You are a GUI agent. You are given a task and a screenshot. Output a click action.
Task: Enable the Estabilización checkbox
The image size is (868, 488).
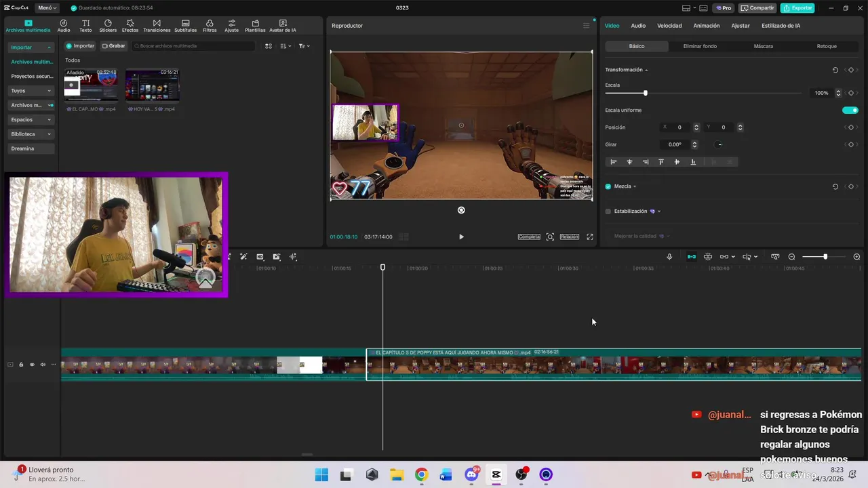click(608, 211)
